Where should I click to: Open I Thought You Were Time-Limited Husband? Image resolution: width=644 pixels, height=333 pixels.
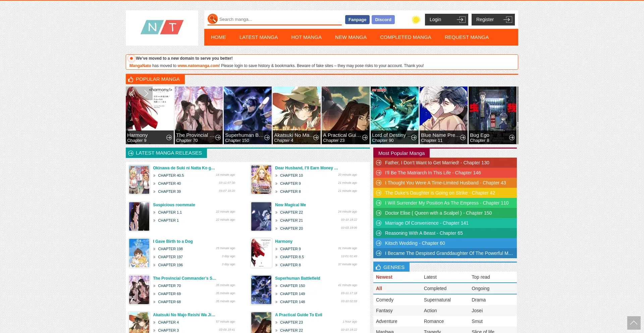(445, 183)
